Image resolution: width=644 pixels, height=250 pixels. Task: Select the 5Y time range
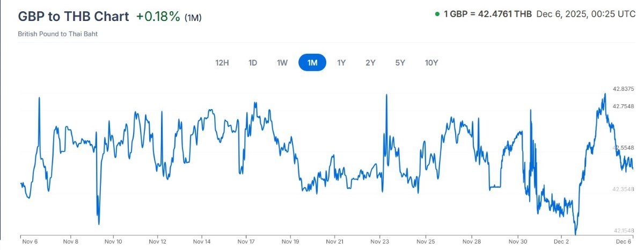tap(400, 62)
